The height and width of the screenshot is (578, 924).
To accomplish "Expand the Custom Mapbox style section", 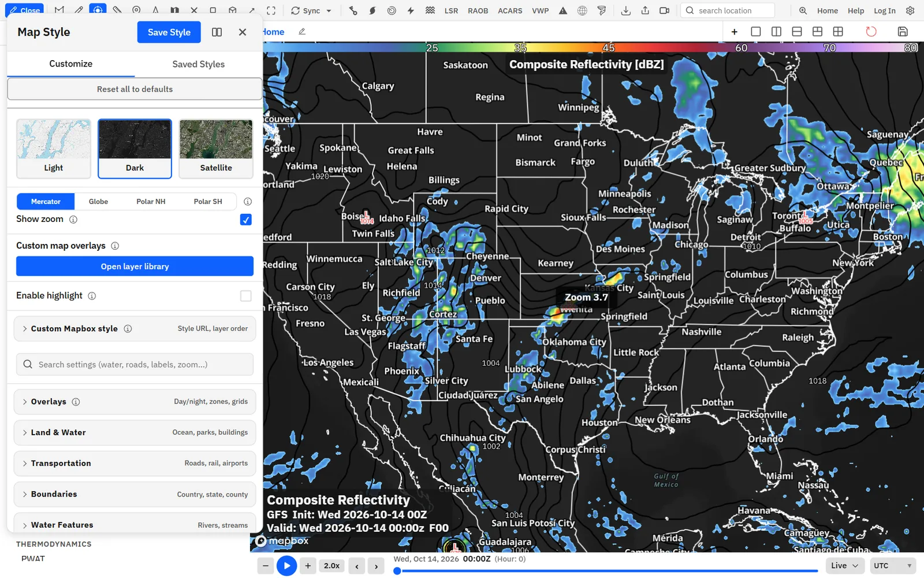I will click(x=135, y=328).
